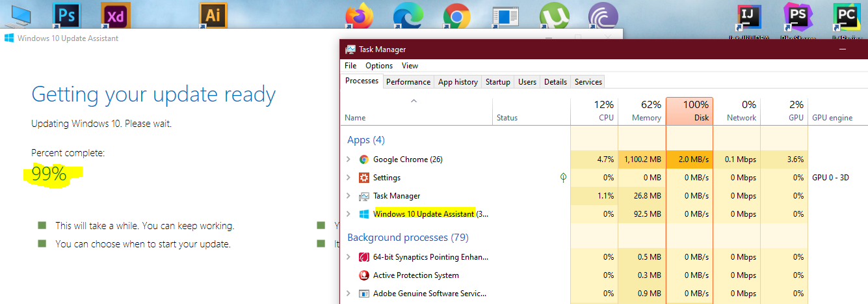Open the window-shaped shortcut left of uTorrent
This screenshot has width=868, height=304.
pyautogui.click(x=505, y=16)
